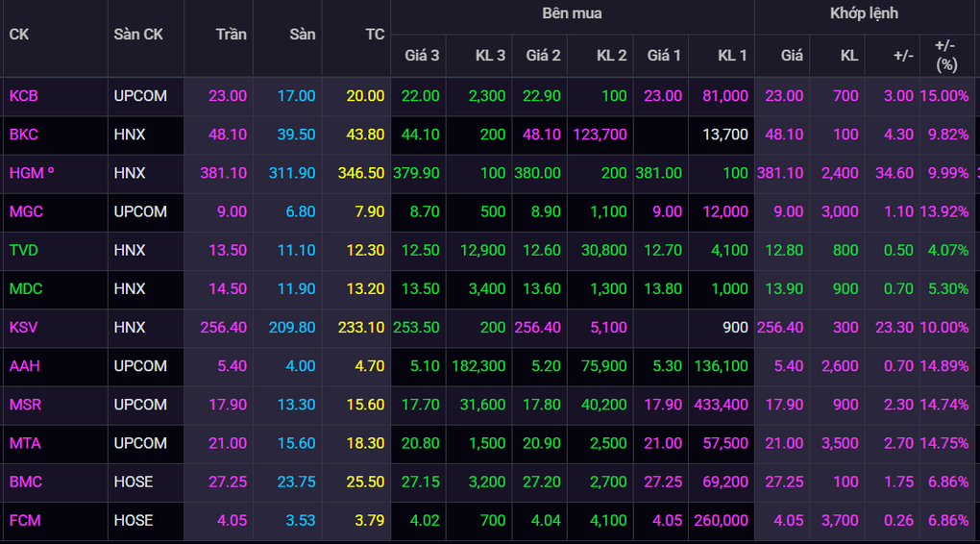The height and width of the screenshot is (544, 980).
Task: Click the +/- (%) column header
Action: 946,55
